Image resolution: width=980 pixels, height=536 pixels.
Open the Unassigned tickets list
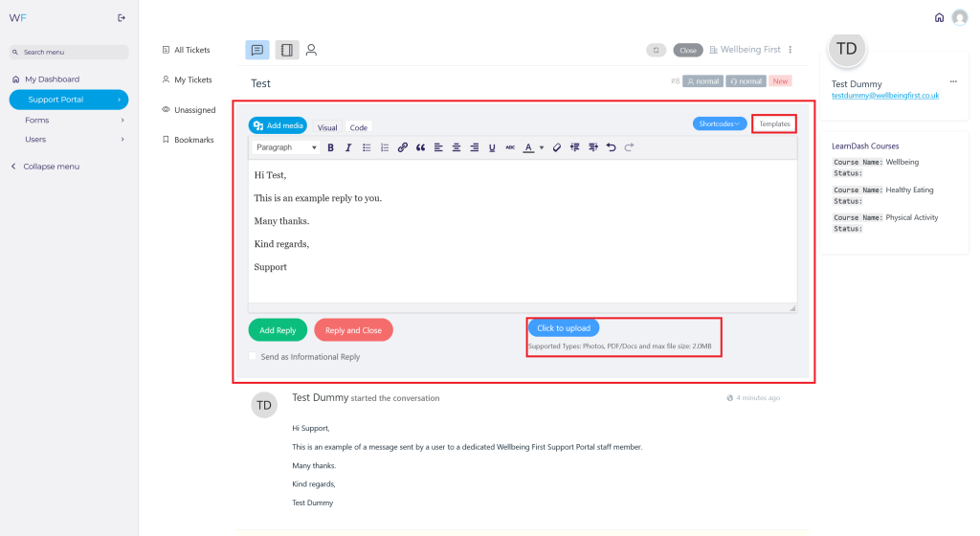[x=194, y=110]
